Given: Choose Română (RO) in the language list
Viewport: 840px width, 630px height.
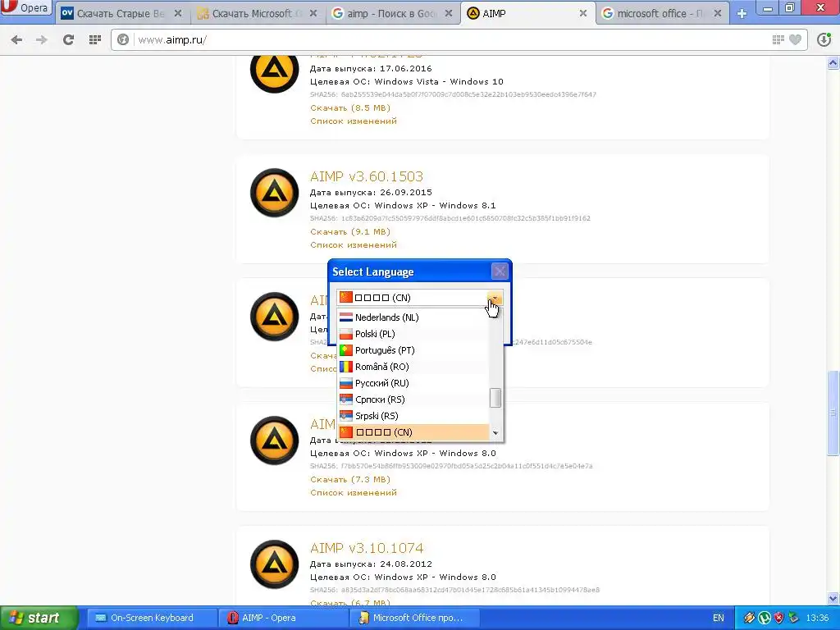Looking at the screenshot, I should [x=413, y=367].
